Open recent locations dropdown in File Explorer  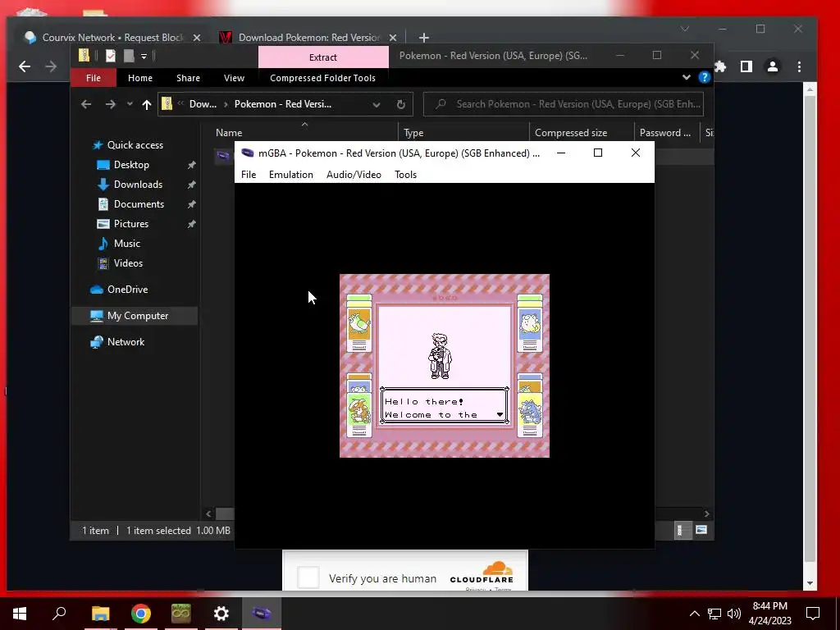[x=130, y=104]
